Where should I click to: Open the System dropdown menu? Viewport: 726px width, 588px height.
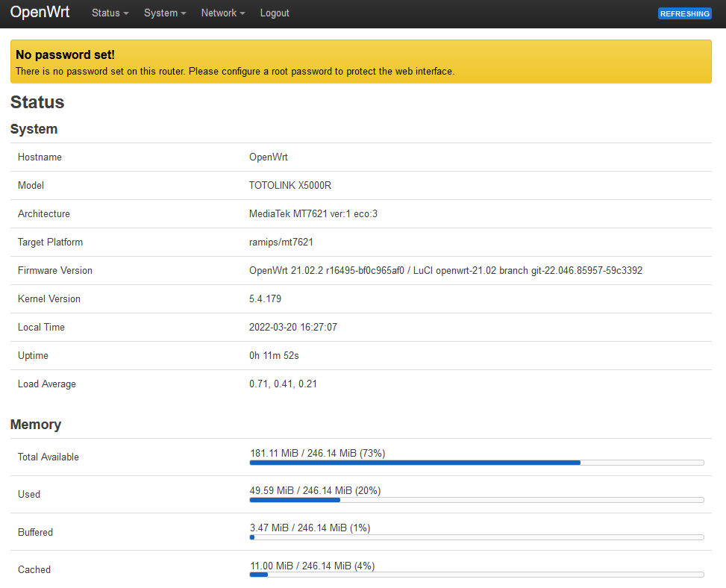point(165,13)
